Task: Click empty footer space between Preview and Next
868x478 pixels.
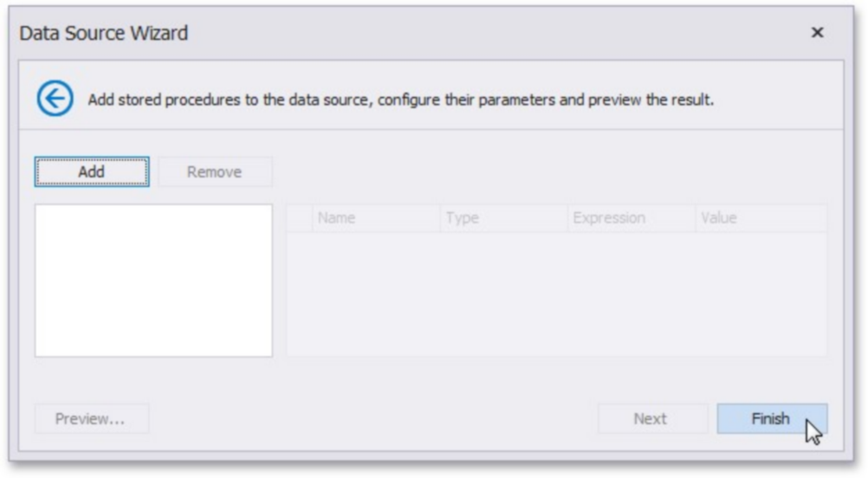Action: pos(372,419)
